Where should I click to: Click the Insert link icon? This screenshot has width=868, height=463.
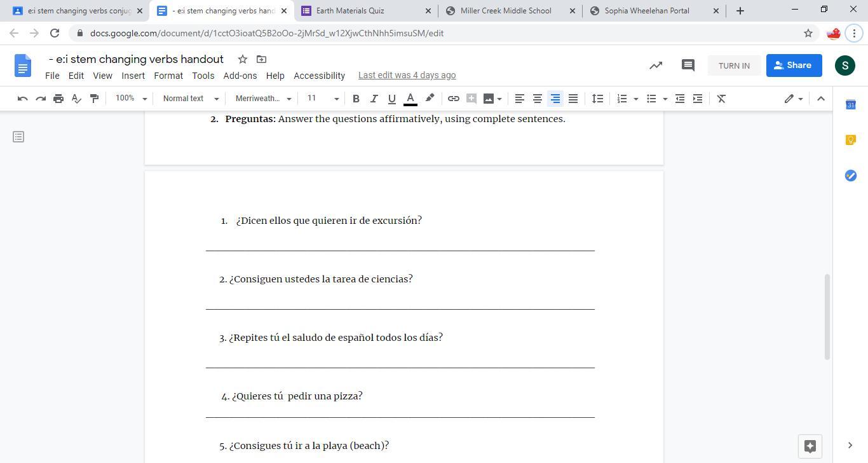[x=453, y=99]
